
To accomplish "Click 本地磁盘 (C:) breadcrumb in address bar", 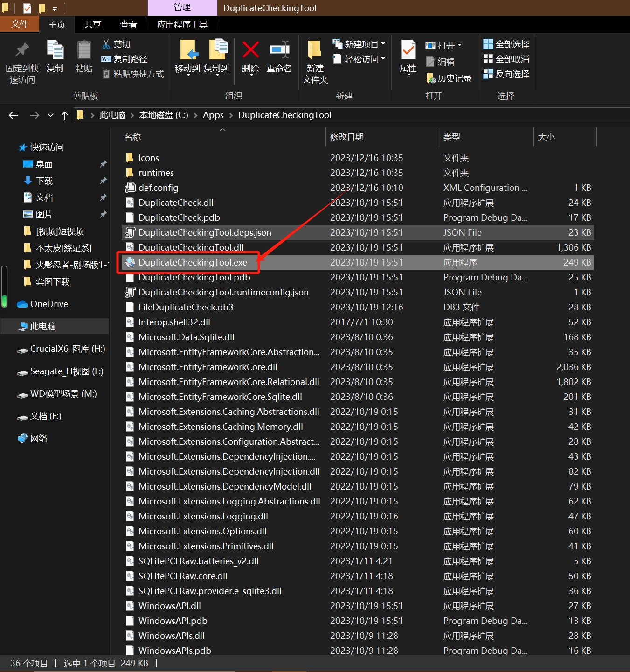I will click(x=164, y=115).
